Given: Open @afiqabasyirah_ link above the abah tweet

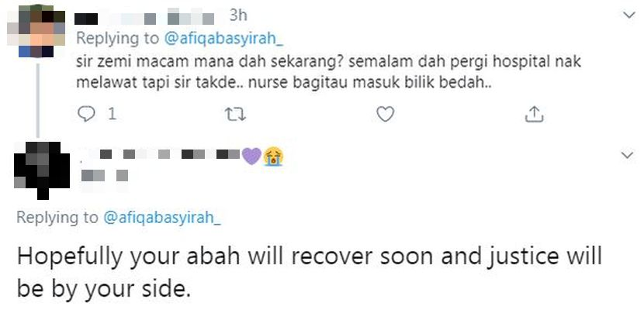Looking at the screenshot, I should tap(162, 218).
